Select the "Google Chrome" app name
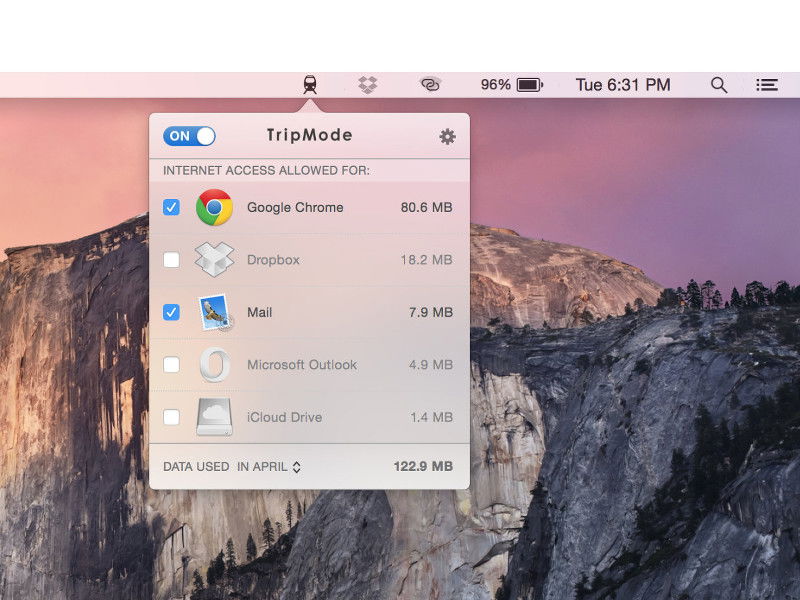This screenshot has width=800, height=600. (295, 207)
